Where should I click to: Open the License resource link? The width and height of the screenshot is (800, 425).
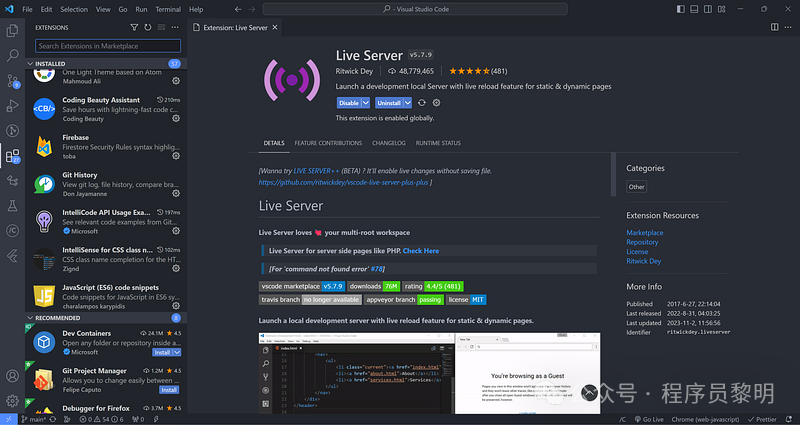pyautogui.click(x=637, y=252)
